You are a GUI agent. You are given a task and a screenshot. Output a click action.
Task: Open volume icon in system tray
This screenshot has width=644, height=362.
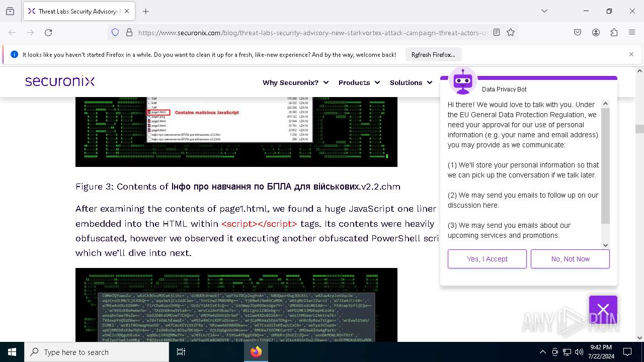click(579, 352)
